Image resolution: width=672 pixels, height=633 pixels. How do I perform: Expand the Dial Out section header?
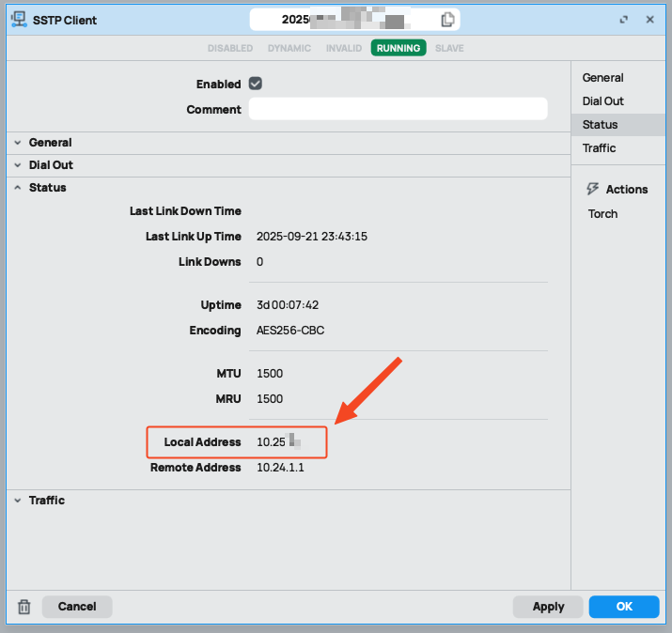(51, 165)
